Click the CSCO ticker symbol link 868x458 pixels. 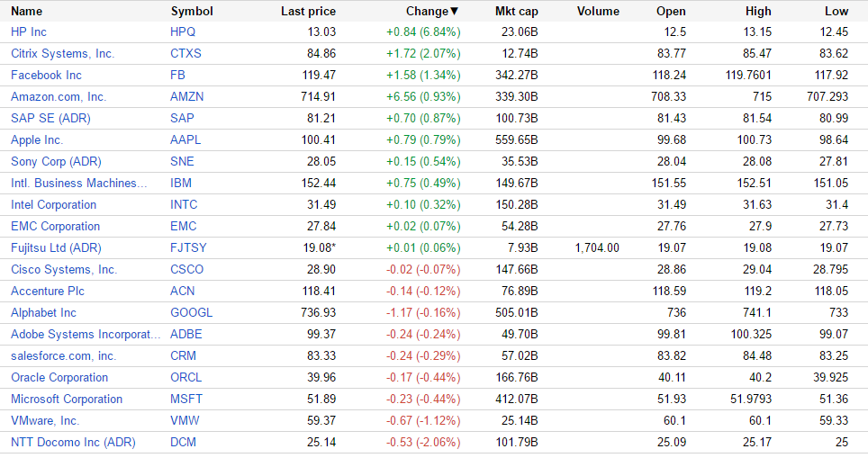(x=186, y=270)
